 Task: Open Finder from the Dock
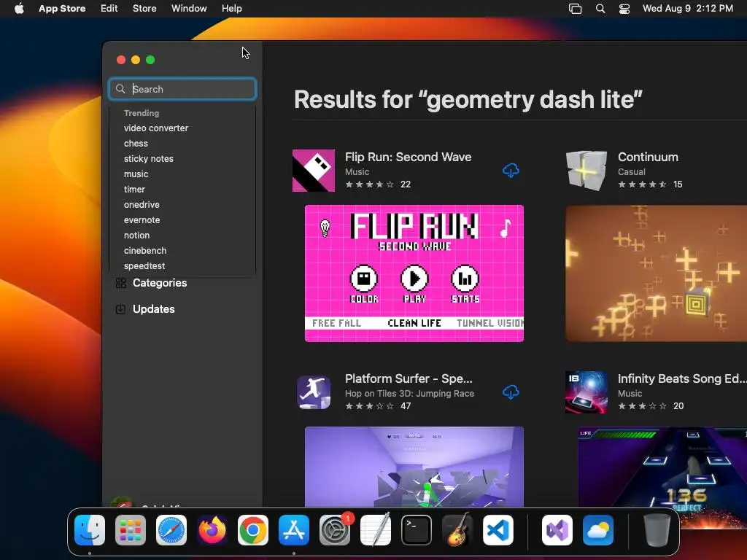click(90, 530)
